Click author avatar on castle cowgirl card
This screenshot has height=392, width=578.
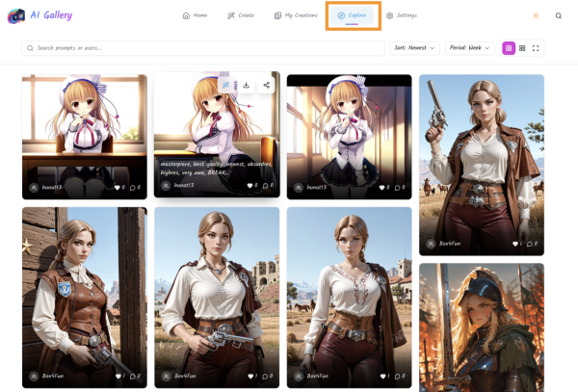click(167, 377)
